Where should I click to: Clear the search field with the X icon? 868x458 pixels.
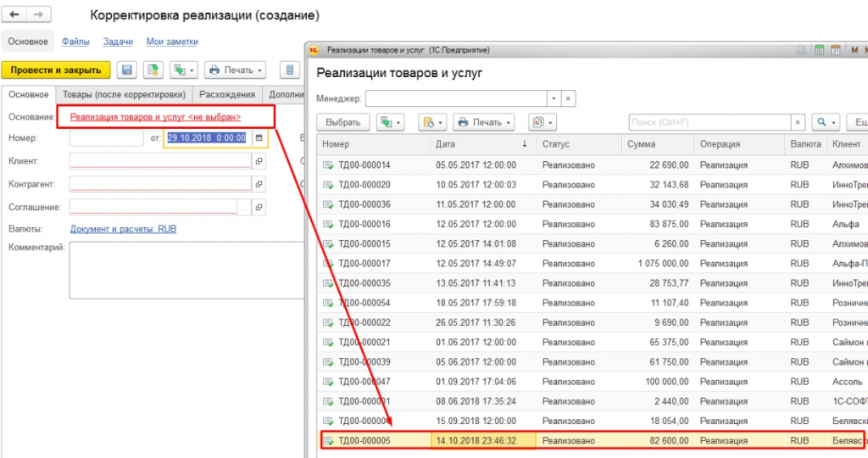(x=797, y=122)
